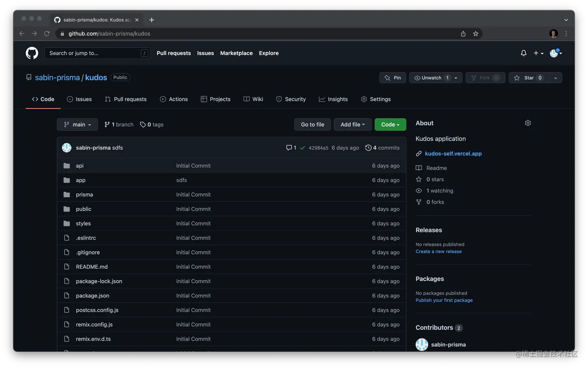The width and height of the screenshot is (588, 368).
Task: Go to Marketplace
Action: (236, 53)
